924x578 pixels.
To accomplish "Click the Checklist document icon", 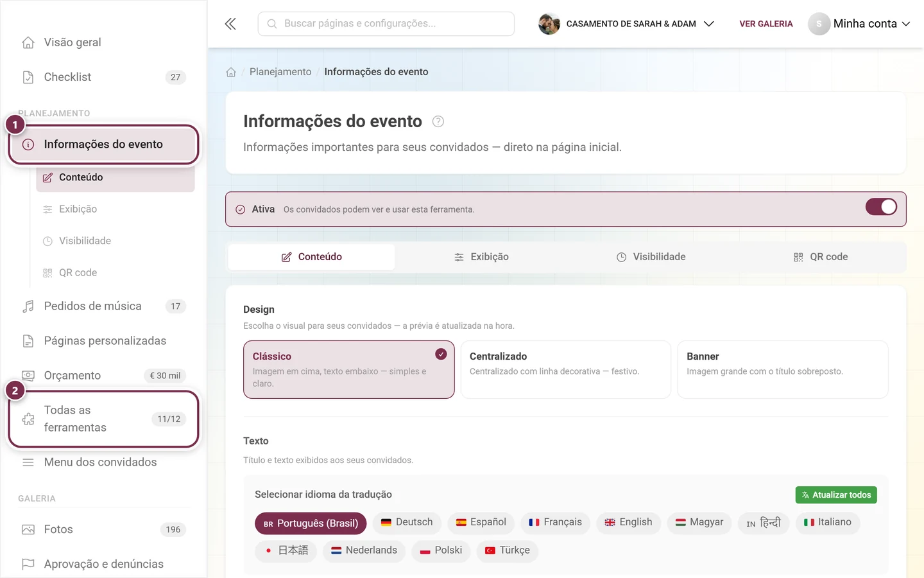I will click(x=28, y=77).
